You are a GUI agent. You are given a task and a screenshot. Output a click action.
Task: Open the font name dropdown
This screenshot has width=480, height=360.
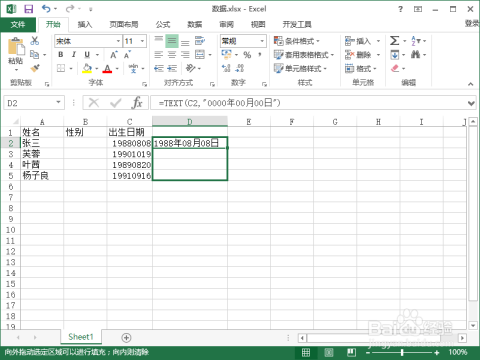(118, 41)
